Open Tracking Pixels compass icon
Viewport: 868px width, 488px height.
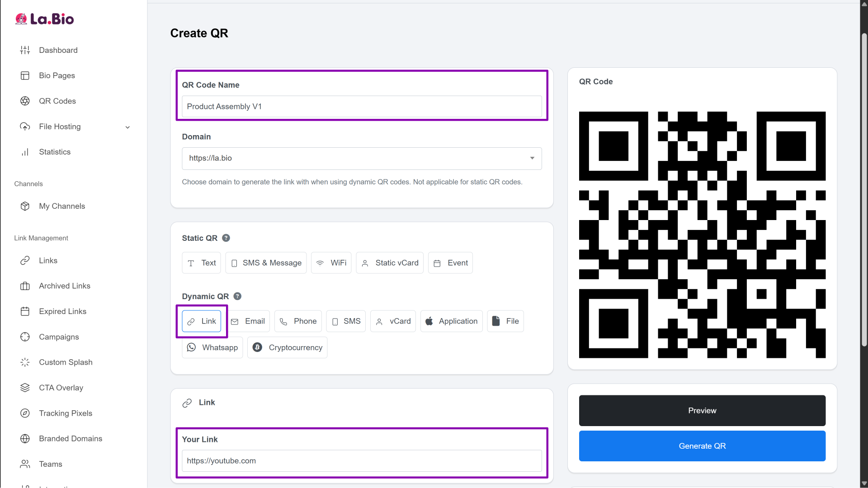pyautogui.click(x=25, y=413)
